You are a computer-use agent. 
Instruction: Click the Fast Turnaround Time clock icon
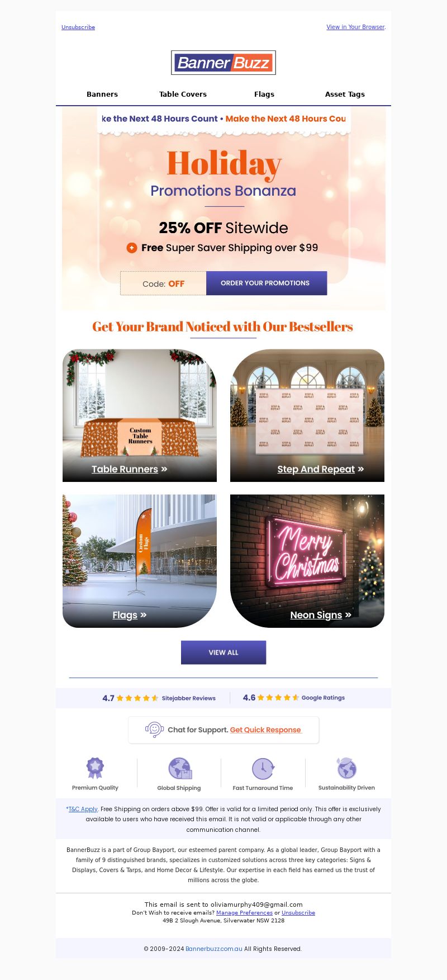pyautogui.click(x=263, y=769)
